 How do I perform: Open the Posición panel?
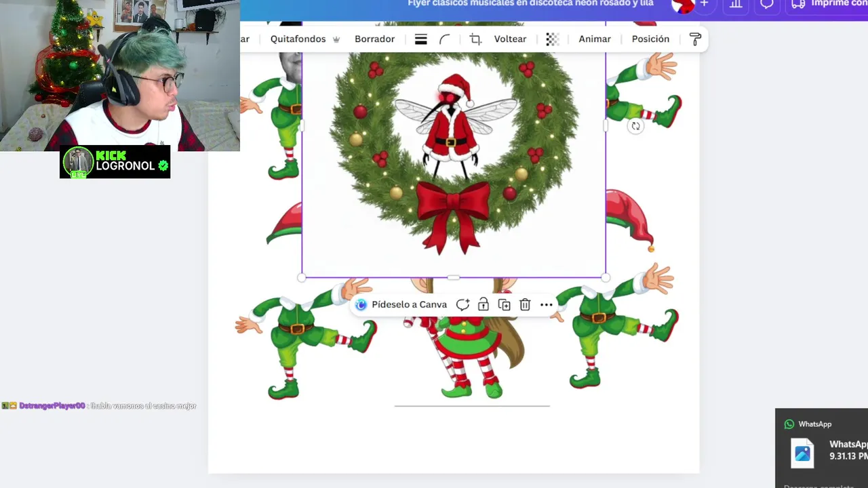650,39
